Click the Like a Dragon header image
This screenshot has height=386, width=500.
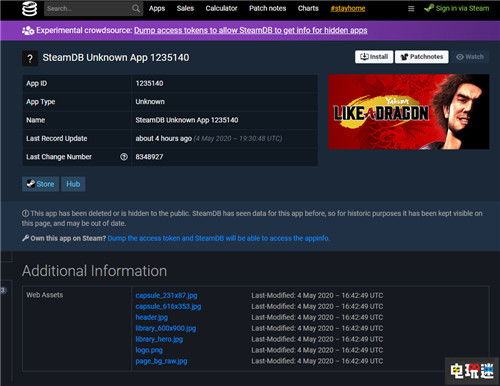point(409,112)
